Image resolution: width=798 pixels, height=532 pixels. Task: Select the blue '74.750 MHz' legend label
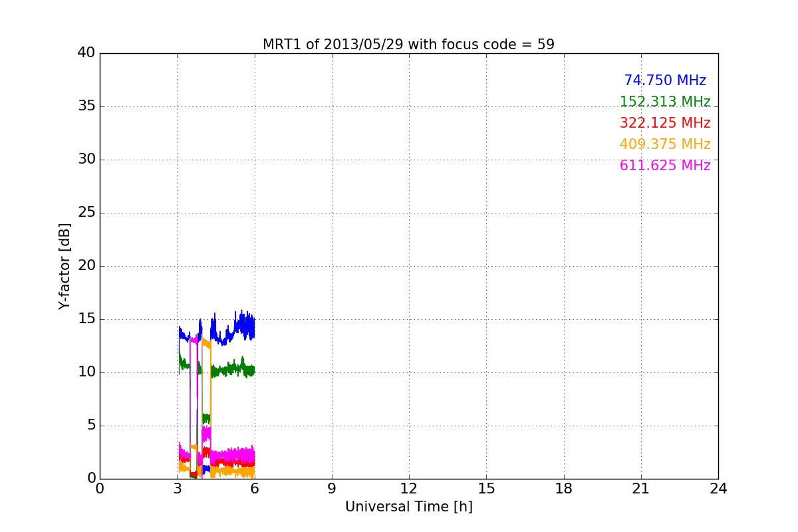pyautogui.click(x=665, y=80)
